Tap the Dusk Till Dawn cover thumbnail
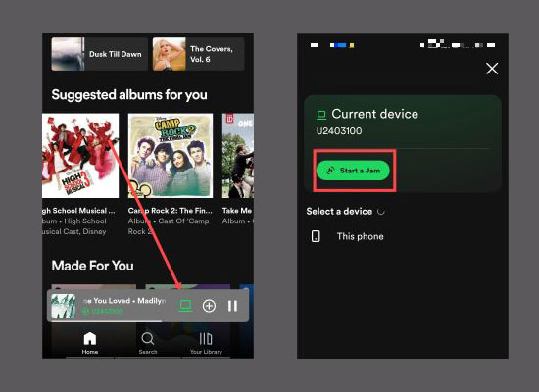 coord(68,54)
